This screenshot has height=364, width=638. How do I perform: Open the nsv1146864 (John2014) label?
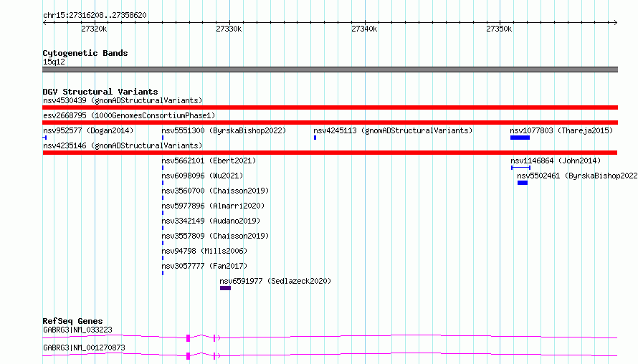pos(556,161)
